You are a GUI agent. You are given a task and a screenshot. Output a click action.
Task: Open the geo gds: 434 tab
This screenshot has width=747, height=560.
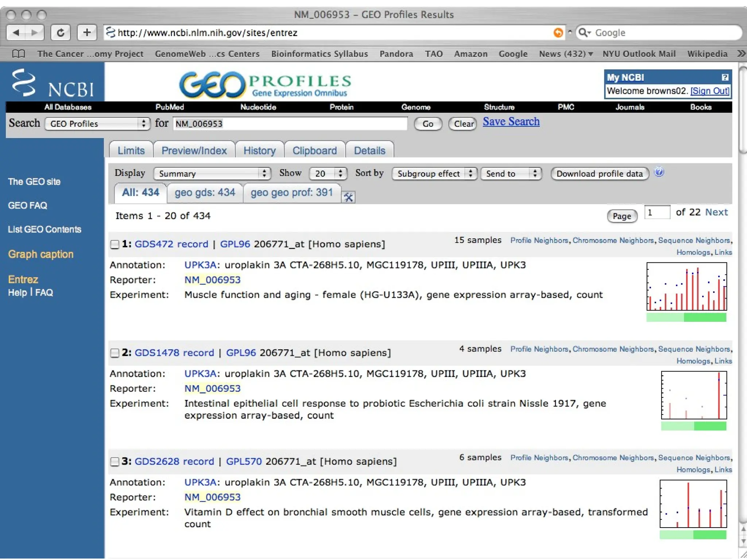click(205, 192)
